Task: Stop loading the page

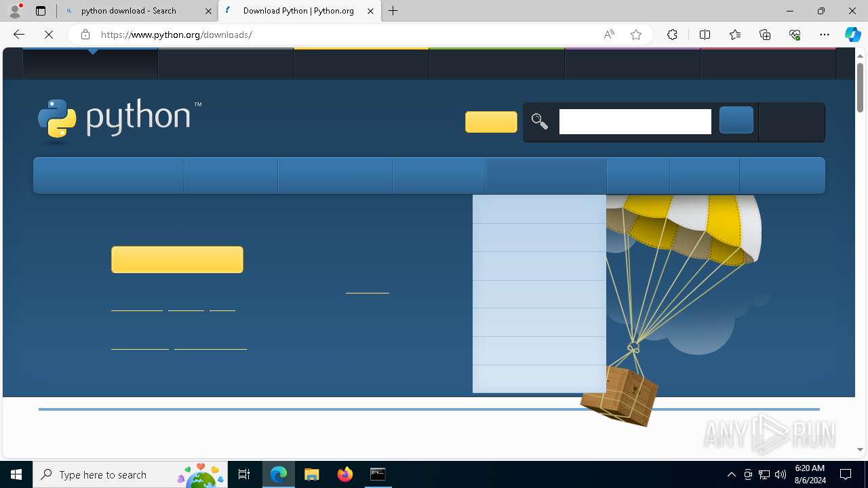Action: [49, 35]
